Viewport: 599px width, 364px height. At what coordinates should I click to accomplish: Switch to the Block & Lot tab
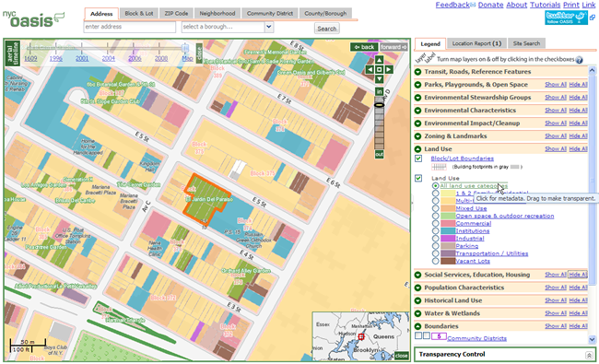coord(138,14)
